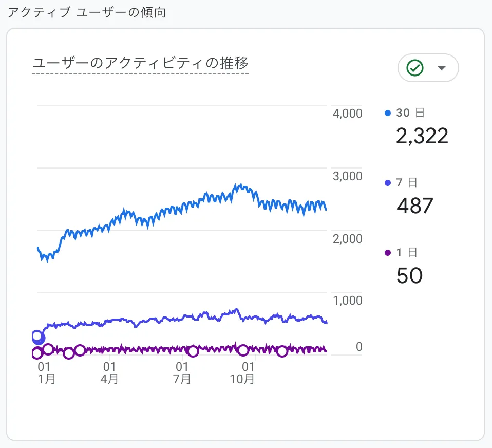
Task: Click the purple legend dot beside 7 日
Action: point(389,183)
